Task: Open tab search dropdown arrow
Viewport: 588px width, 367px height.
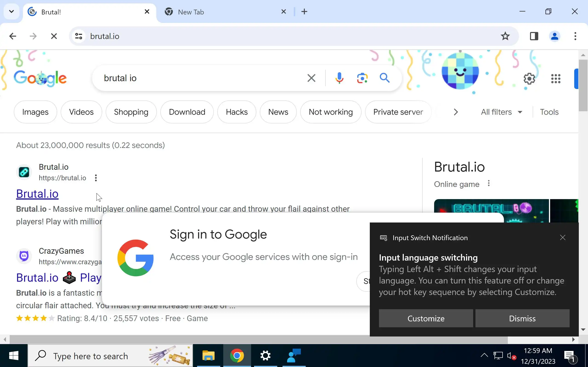Action: [x=11, y=11]
